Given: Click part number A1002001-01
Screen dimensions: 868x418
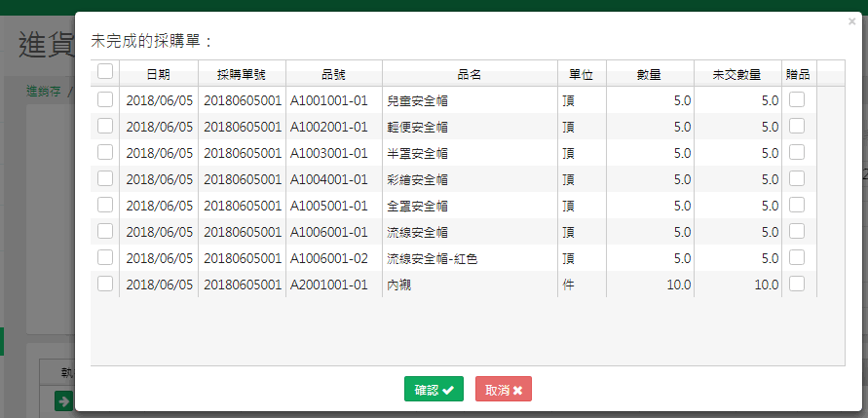Looking at the screenshot, I should point(329,127).
